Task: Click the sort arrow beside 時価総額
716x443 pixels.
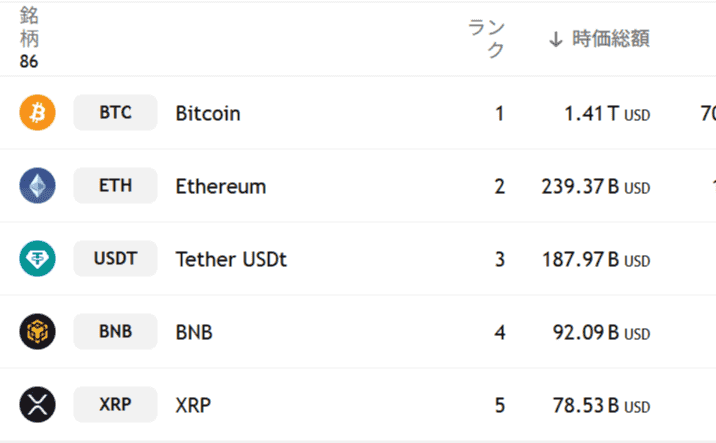Action: pos(556,39)
